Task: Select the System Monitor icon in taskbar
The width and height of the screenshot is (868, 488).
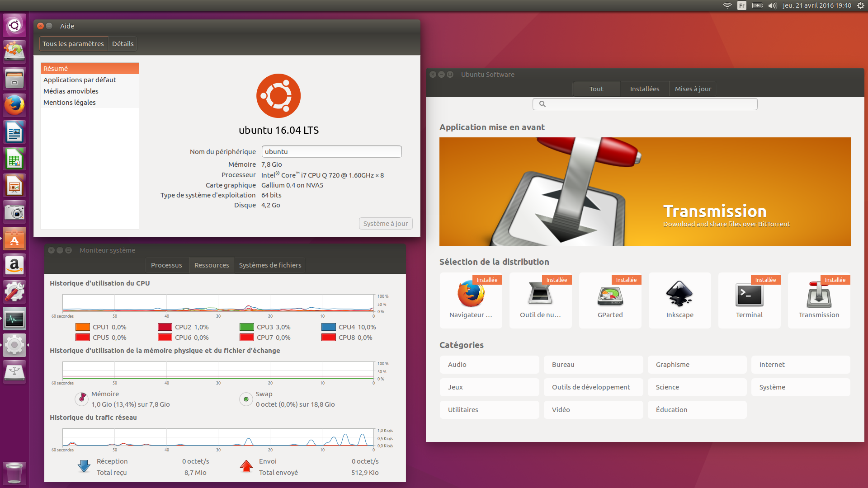Action: [15, 316]
